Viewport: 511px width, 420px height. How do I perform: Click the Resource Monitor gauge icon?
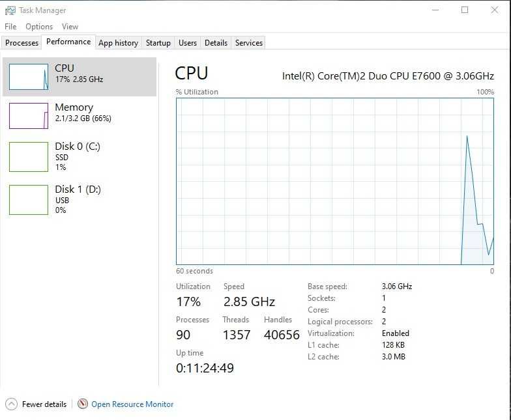(83, 404)
